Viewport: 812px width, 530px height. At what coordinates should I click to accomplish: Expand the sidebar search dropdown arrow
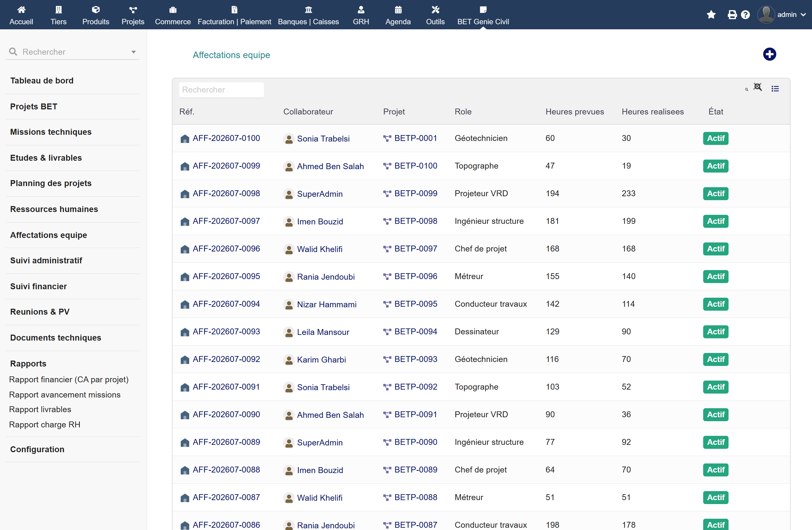pyautogui.click(x=133, y=52)
